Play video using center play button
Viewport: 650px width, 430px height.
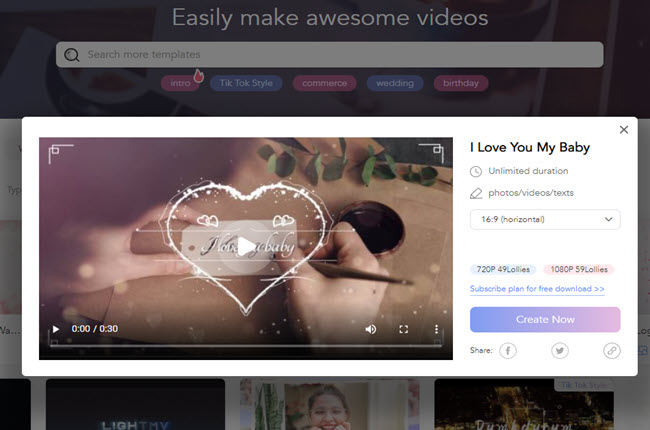pos(246,247)
